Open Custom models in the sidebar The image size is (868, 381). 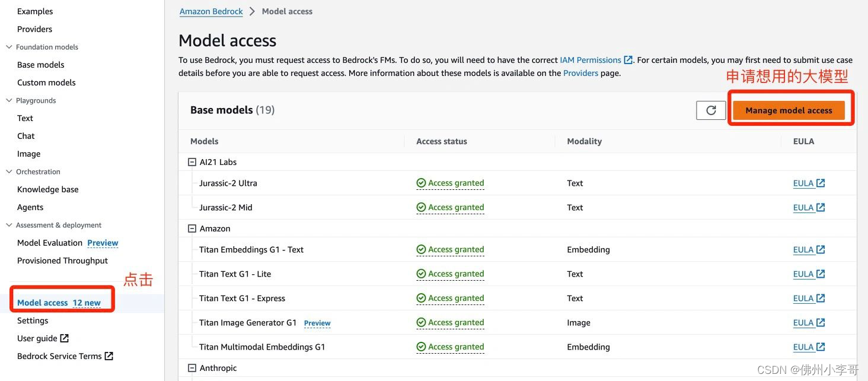coord(46,82)
